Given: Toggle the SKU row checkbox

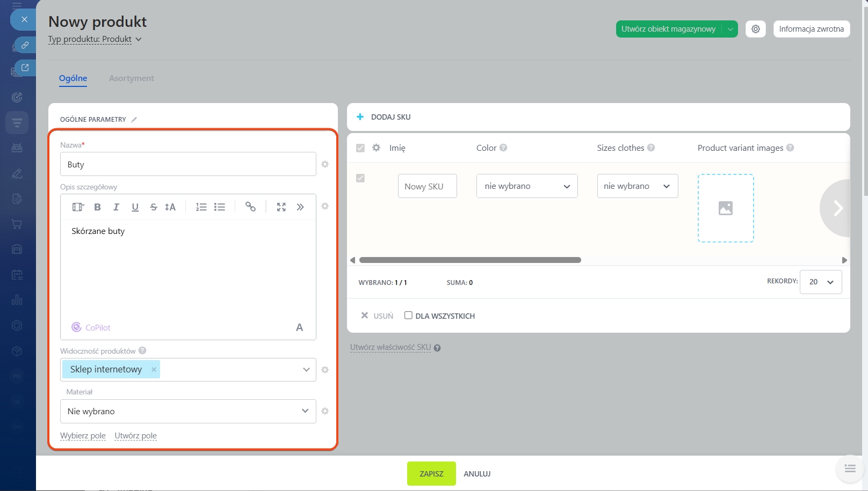Looking at the screenshot, I should [x=360, y=178].
